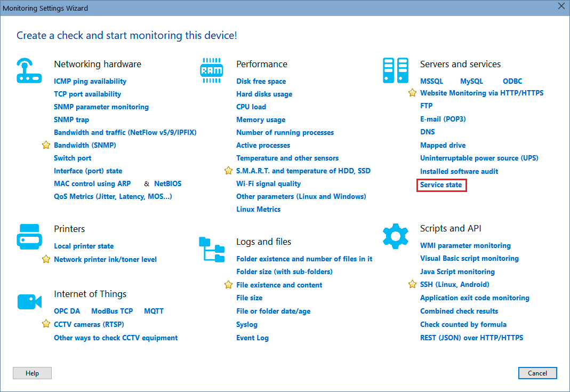Click the Networking hardware router icon
Image resolution: width=570 pixels, height=392 pixels.
pos(29,71)
